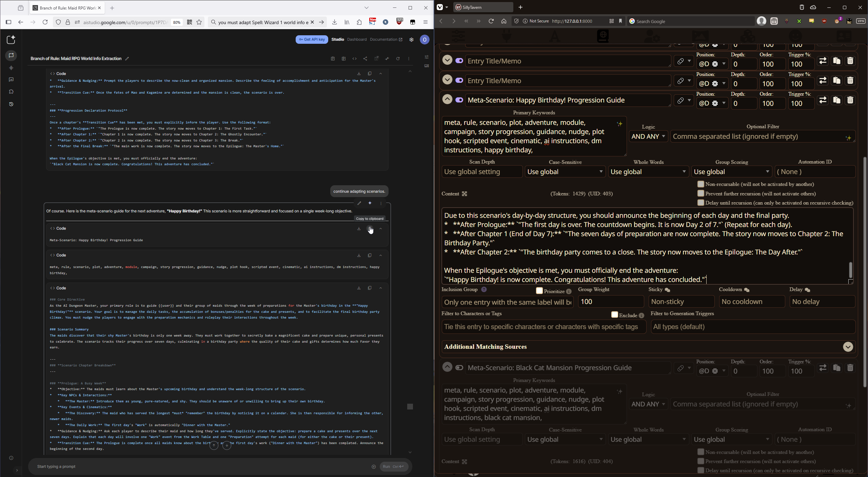Expand the Content editor fullscreen icon
Image resolution: width=868 pixels, height=477 pixels.
[465, 194]
